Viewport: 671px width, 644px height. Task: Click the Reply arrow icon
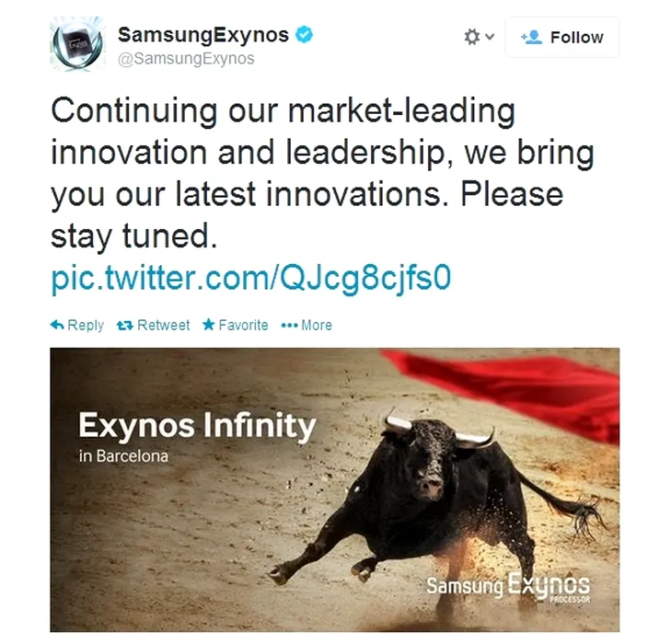coord(57,325)
